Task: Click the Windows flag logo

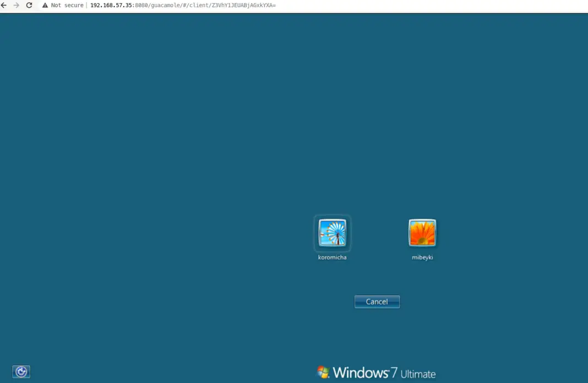Action: tap(323, 373)
